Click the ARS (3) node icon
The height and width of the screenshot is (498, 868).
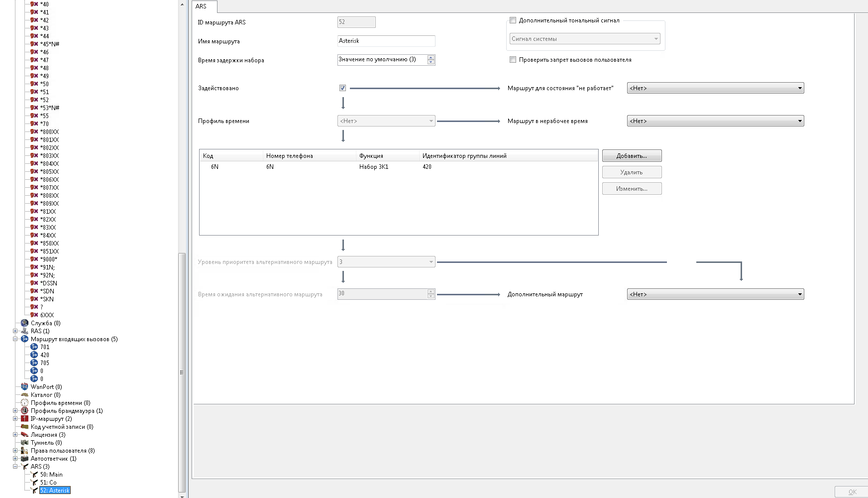click(x=24, y=466)
